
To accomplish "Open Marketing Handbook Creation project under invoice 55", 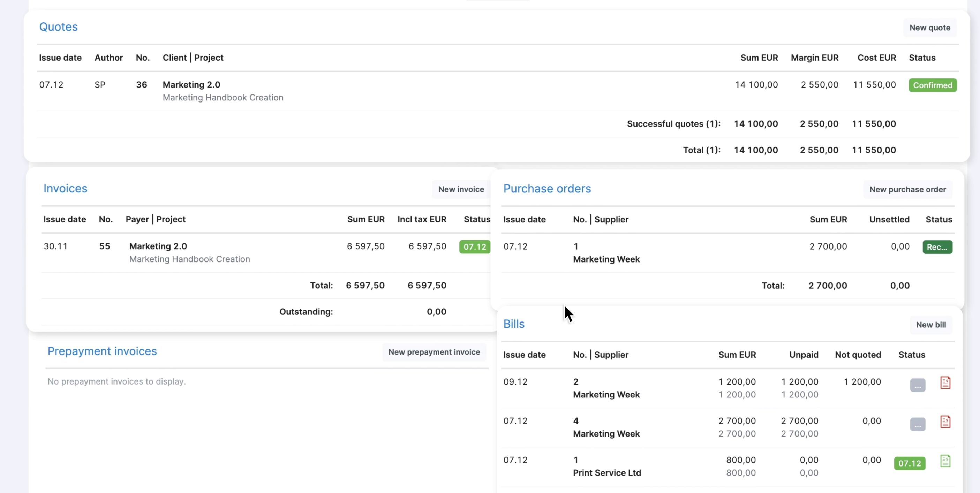I will [189, 259].
